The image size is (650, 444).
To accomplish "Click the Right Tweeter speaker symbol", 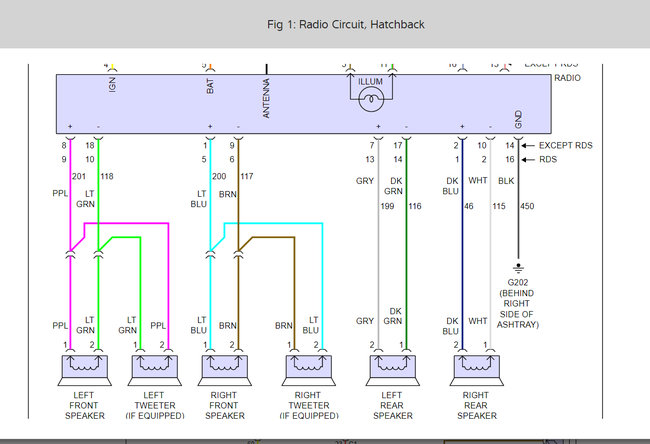I will [x=309, y=371].
